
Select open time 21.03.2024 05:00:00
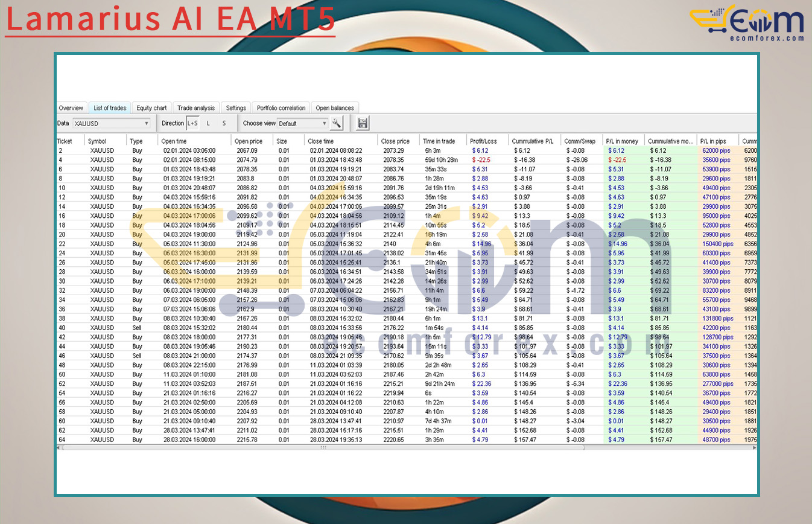[189, 411]
